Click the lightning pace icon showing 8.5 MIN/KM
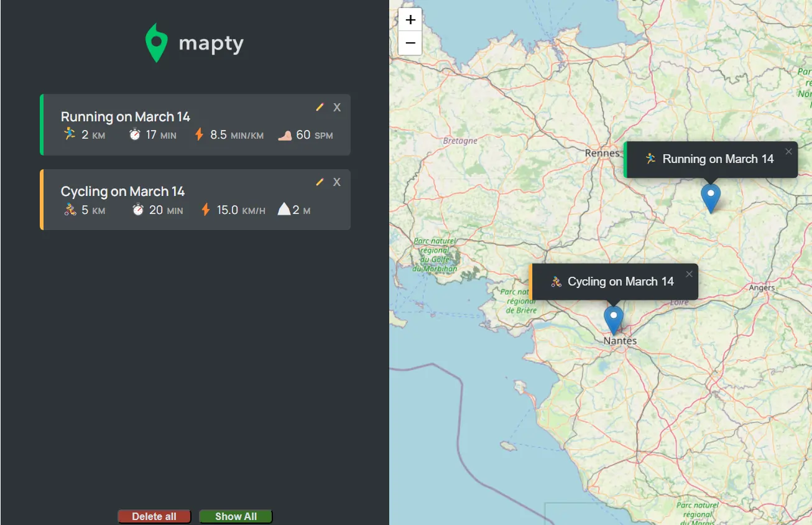 [198, 134]
